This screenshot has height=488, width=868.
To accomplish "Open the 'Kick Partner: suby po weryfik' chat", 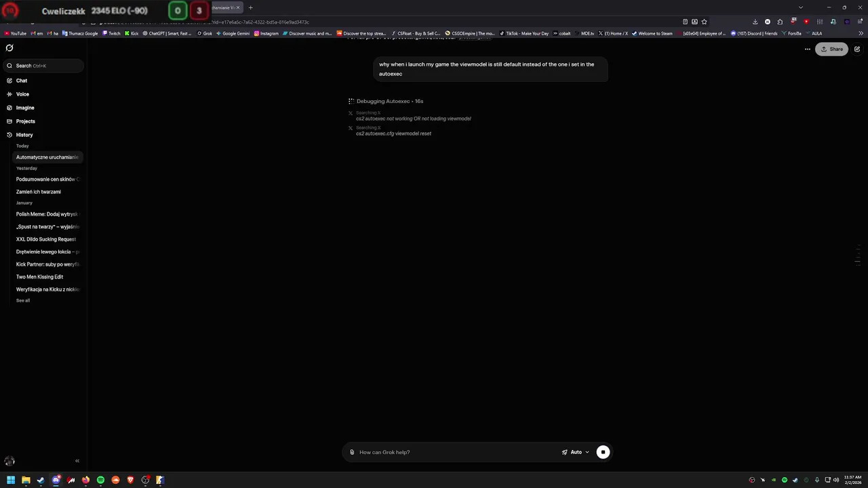I will 47,264.
